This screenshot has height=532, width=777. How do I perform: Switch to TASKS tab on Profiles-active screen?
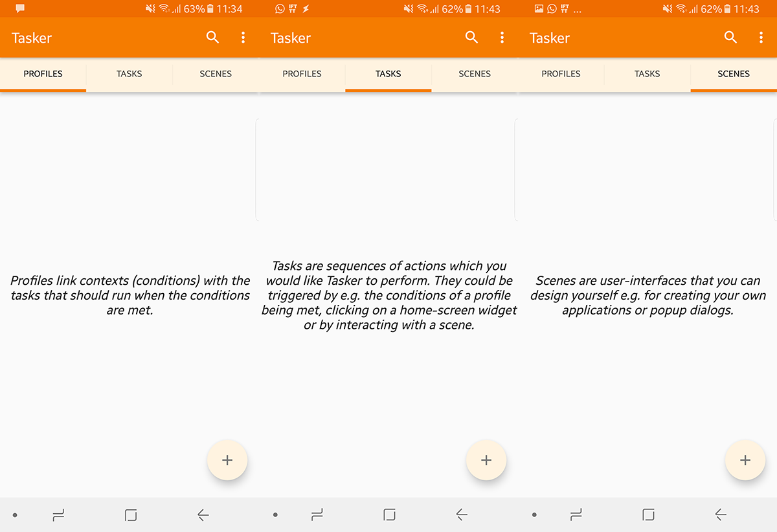(x=129, y=74)
